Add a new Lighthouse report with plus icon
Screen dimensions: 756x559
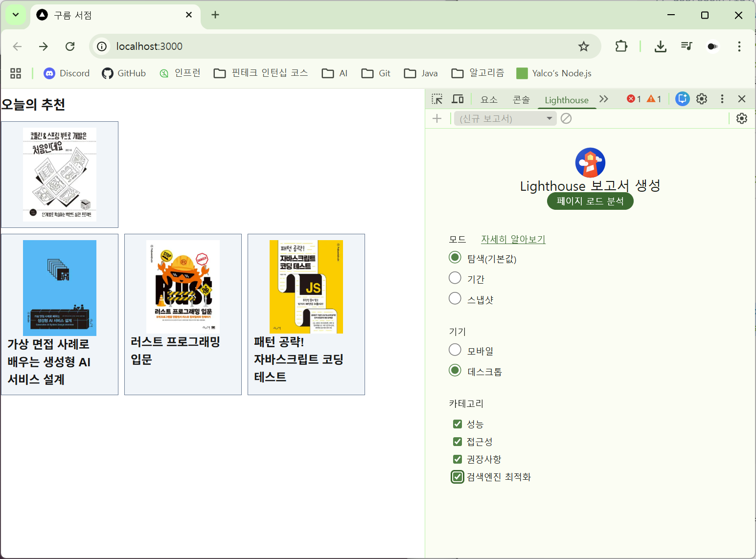pos(437,118)
